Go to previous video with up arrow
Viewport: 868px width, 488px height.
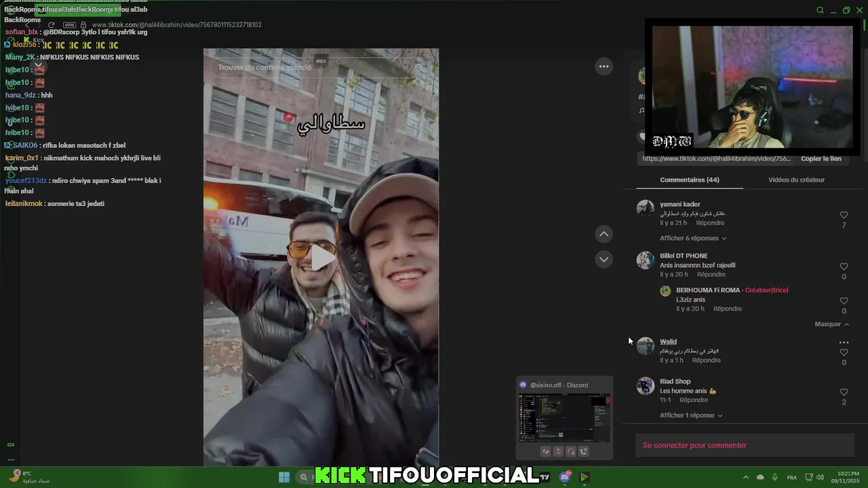(604, 234)
